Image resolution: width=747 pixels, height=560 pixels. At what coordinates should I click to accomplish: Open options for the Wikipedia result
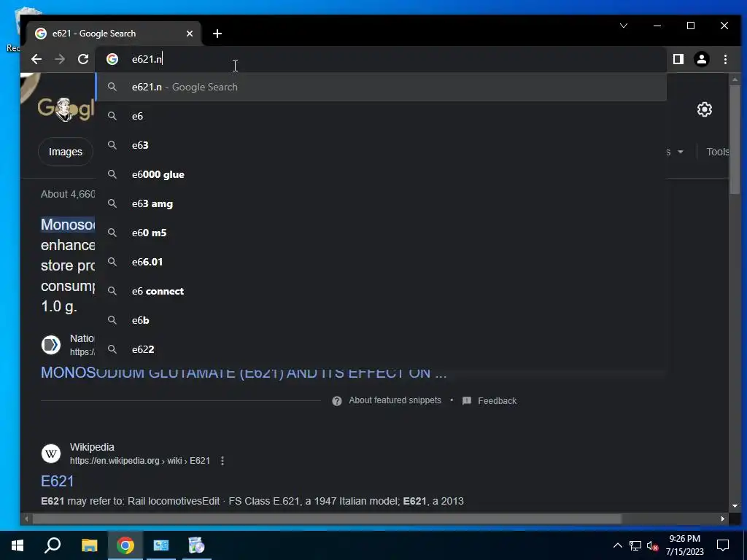tap(222, 461)
